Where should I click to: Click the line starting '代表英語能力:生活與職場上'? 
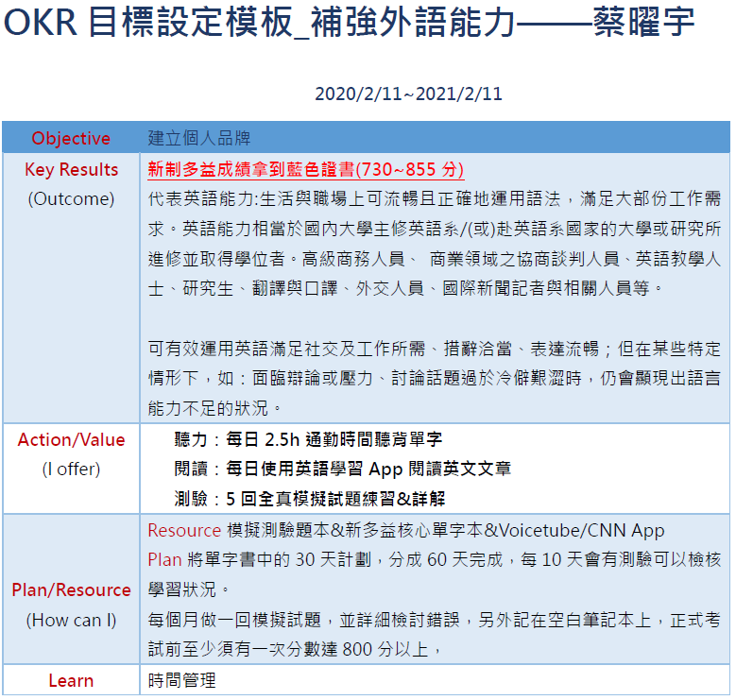click(x=435, y=199)
